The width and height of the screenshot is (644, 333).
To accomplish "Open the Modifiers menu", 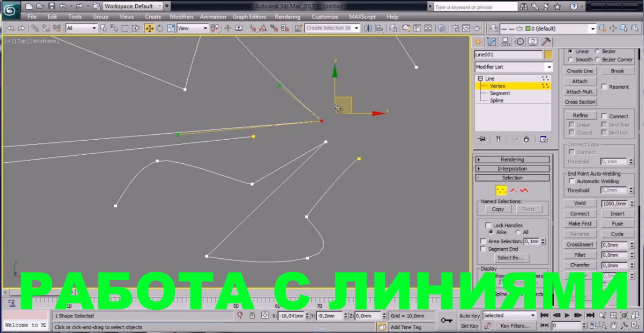I will [181, 17].
